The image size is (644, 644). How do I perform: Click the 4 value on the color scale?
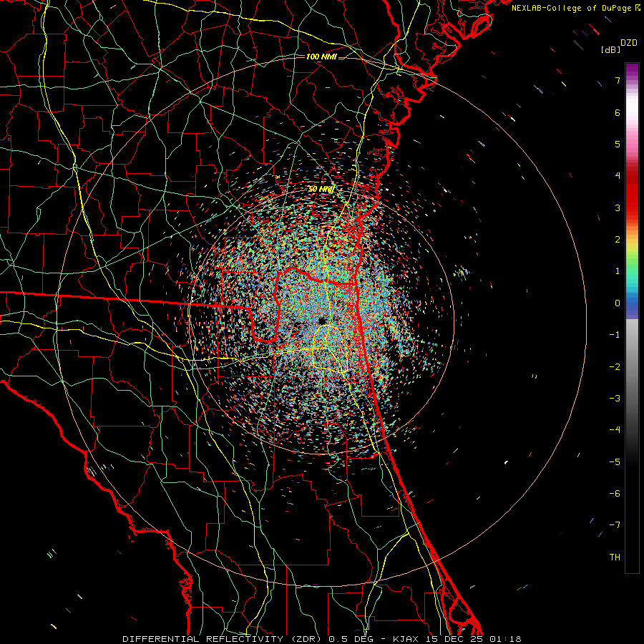point(618,176)
